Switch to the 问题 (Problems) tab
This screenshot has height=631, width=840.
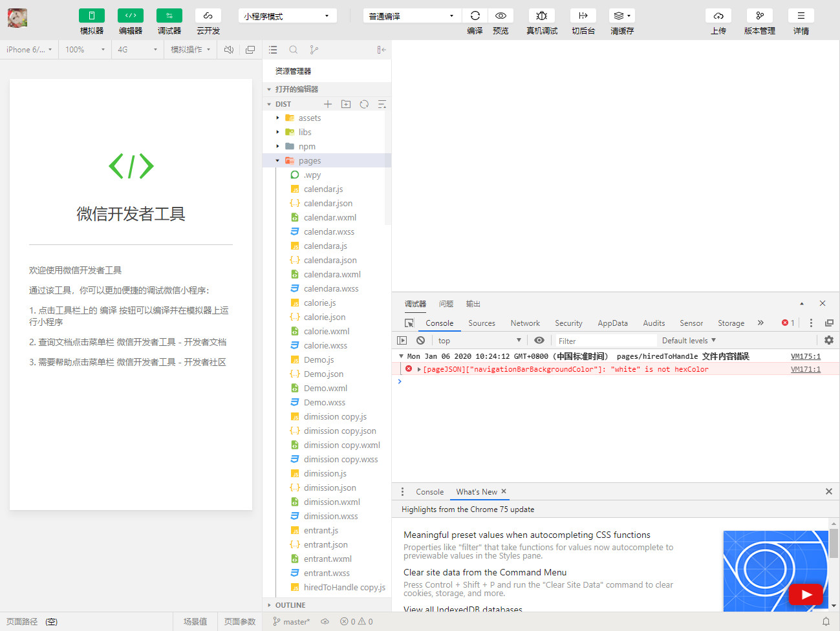click(446, 304)
